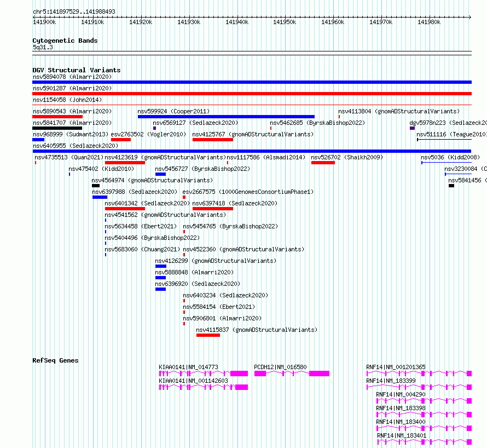Select the red bar under nsv5890543
The height and width of the screenshot is (448, 487).
pos(57,117)
